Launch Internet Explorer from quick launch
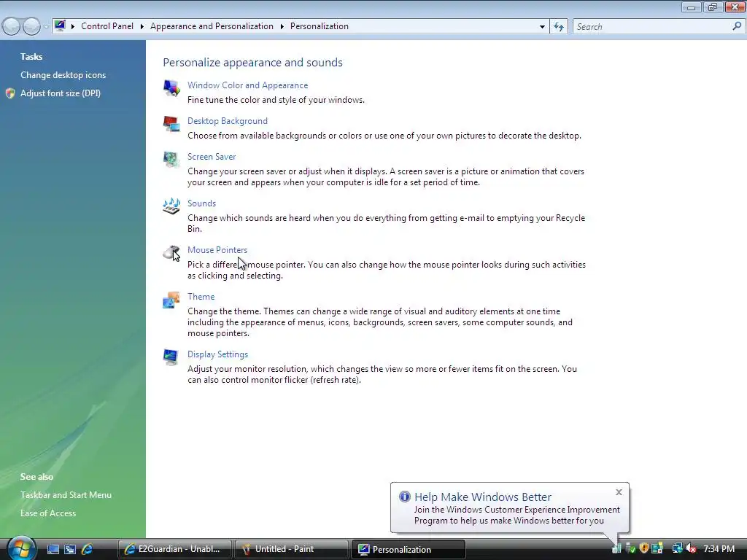The image size is (747, 560). pos(88,549)
